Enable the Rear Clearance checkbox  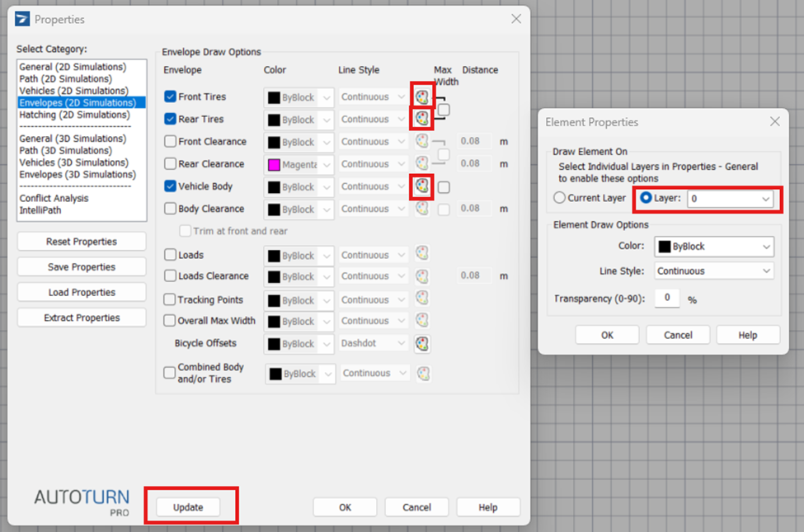(171, 164)
